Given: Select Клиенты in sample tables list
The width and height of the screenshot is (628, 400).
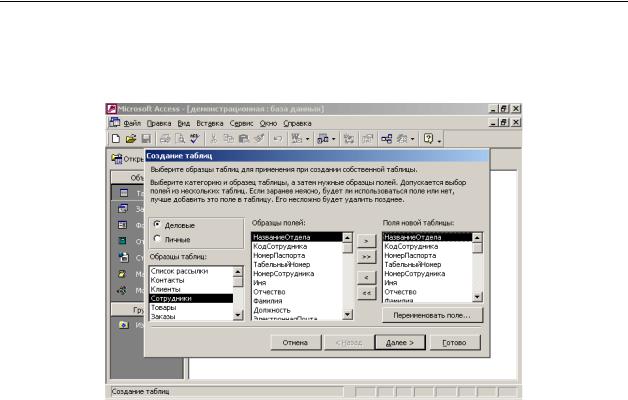Looking at the screenshot, I should [191, 289].
